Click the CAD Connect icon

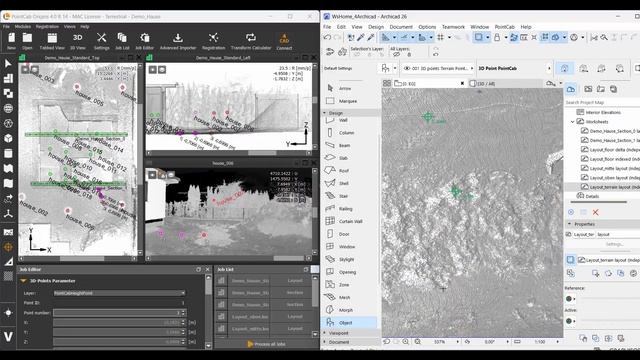[284, 41]
